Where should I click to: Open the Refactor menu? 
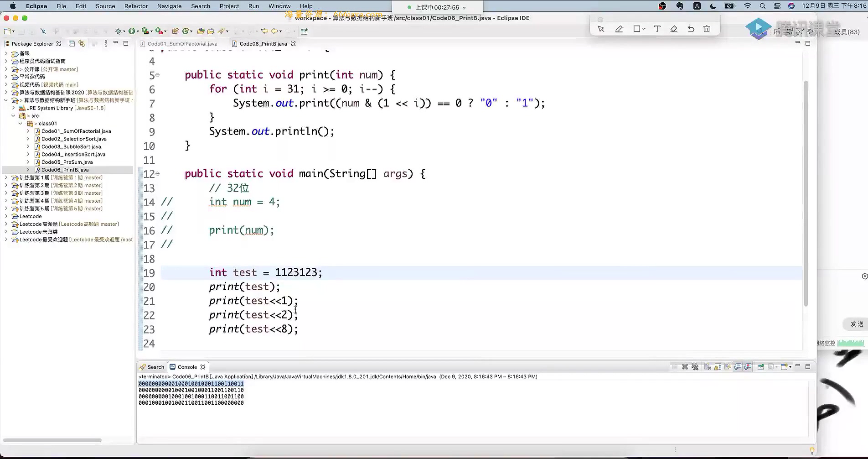[136, 6]
